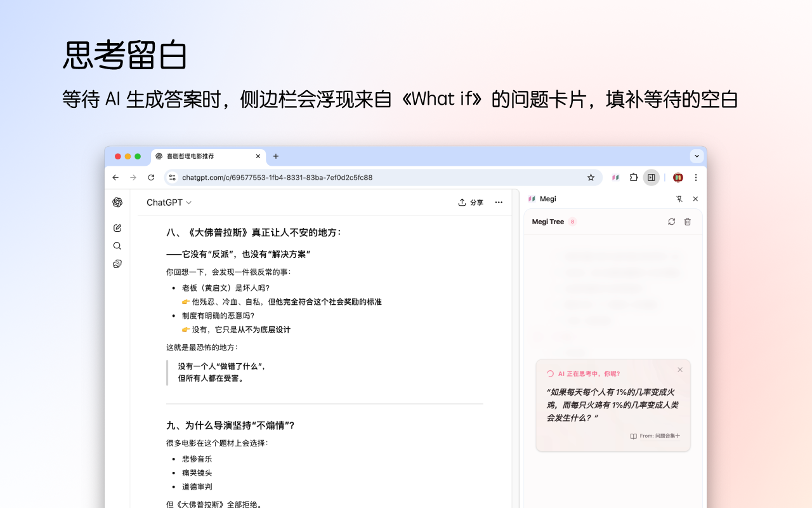The height and width of the screenshot is (508, 812).
Task: Unpin the Megi panel
Action: tap(679, 199)
